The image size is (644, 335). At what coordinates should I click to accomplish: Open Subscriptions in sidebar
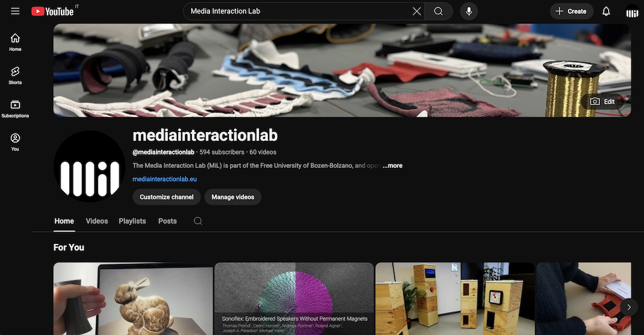tap(15, 109)
